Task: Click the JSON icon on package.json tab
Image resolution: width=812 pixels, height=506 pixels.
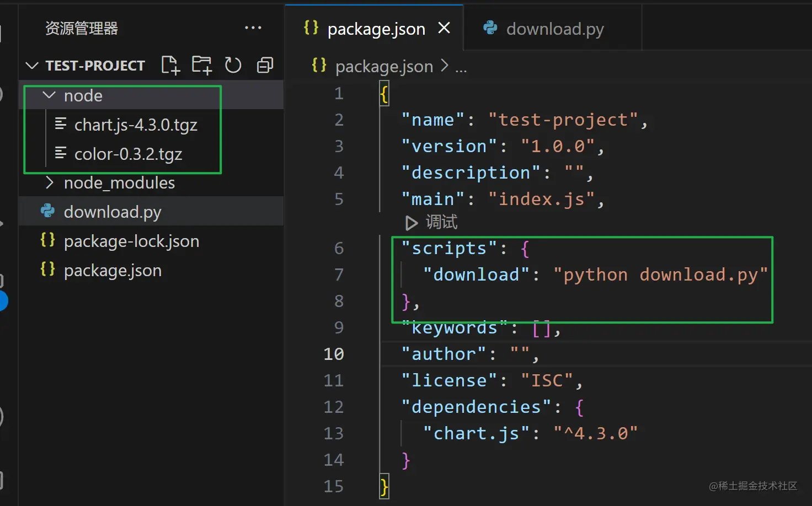Action: 311,28
